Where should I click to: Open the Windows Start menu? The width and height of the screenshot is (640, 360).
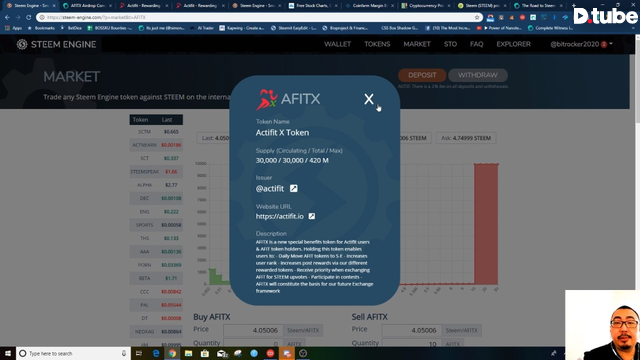click(x=8, y=353)
